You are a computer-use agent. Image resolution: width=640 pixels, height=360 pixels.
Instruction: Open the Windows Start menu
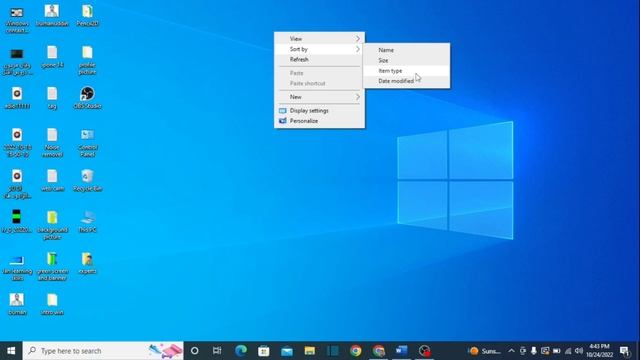coord(11,351)
